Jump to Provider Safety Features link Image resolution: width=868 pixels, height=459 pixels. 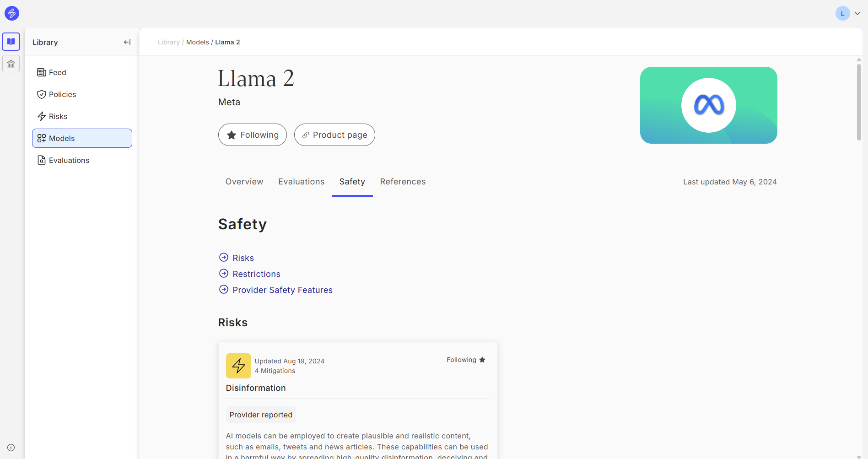point(282,290)
